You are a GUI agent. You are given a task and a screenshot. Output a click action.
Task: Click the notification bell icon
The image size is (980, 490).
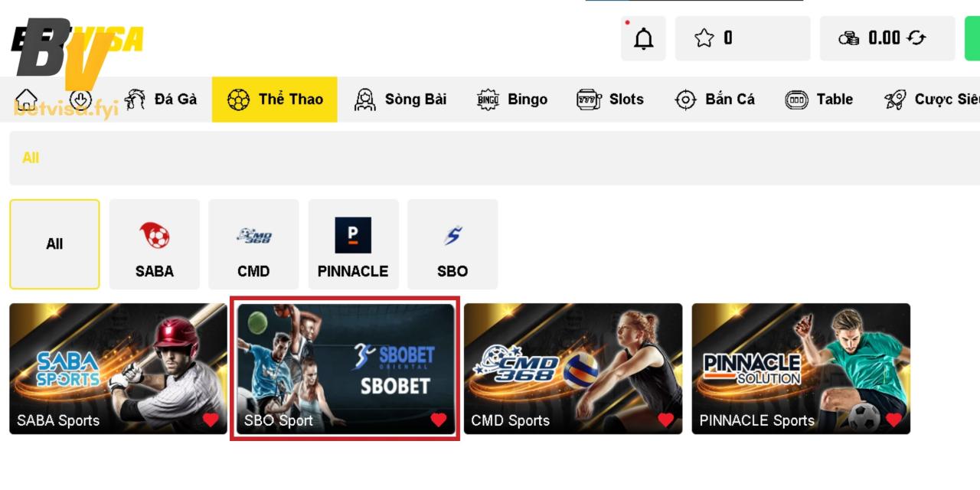644,38
